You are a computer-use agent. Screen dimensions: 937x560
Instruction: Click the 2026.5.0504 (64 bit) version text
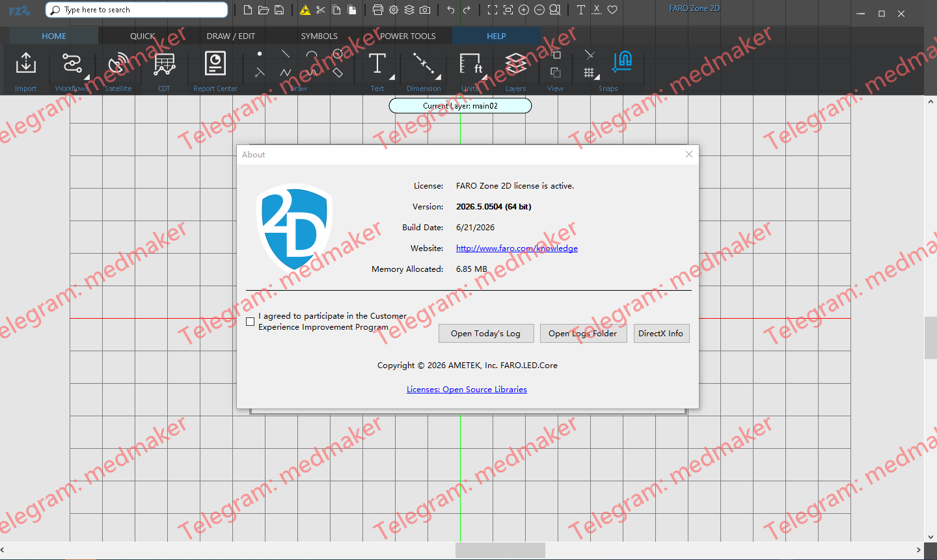click(x=494, y=207)
